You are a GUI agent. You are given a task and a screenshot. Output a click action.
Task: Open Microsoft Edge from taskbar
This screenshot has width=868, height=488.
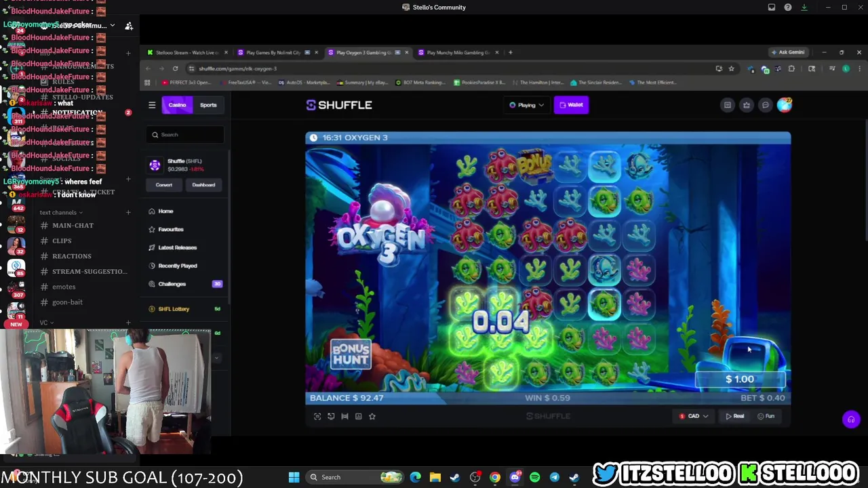pos(415,477)
